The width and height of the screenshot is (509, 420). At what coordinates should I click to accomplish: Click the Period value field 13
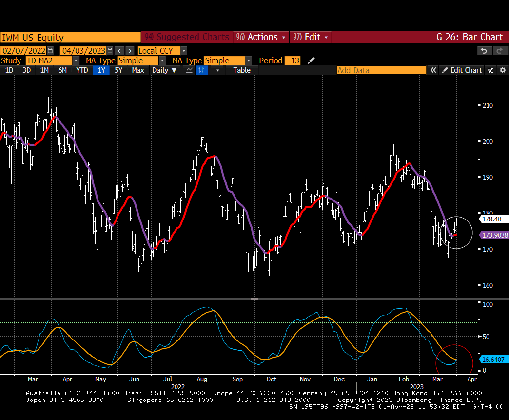coord(293,61)
